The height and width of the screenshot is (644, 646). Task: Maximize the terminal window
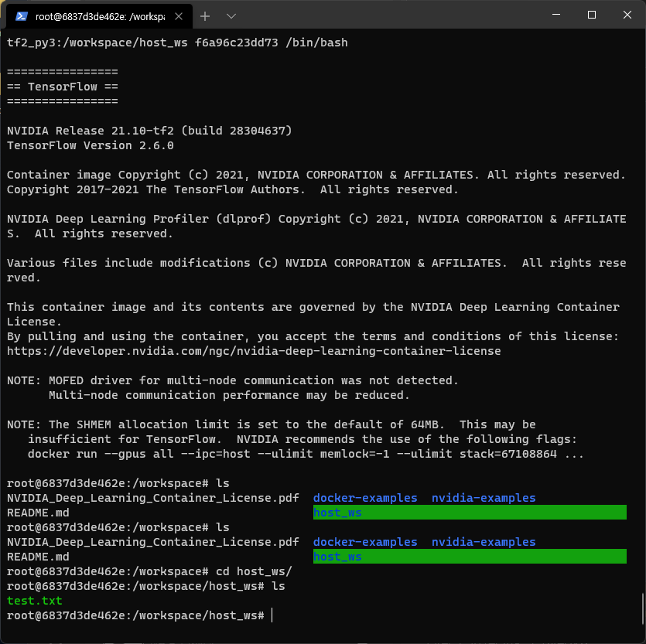coord(592,15)
